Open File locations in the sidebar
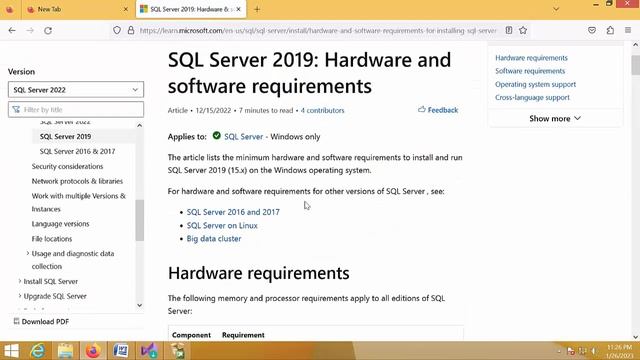The width and height of the screenshot is (640, 360). coord(52,238)
